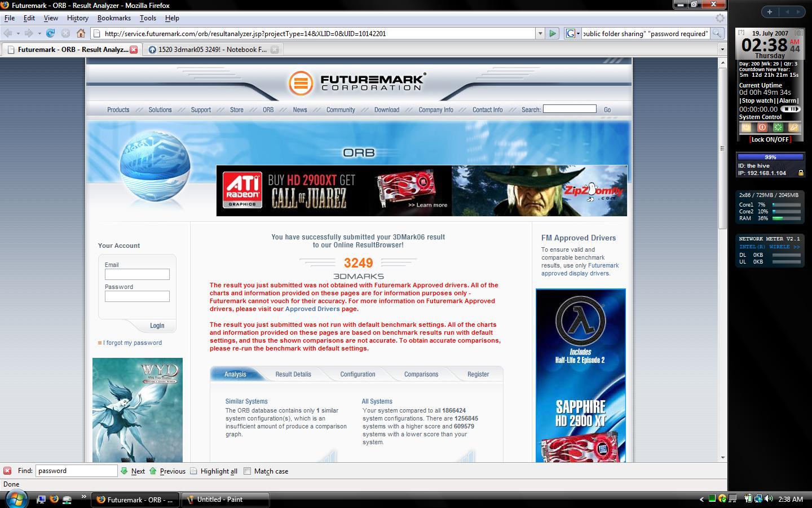
Task: Open the Bookmarks menu
Action: [114, 18]
